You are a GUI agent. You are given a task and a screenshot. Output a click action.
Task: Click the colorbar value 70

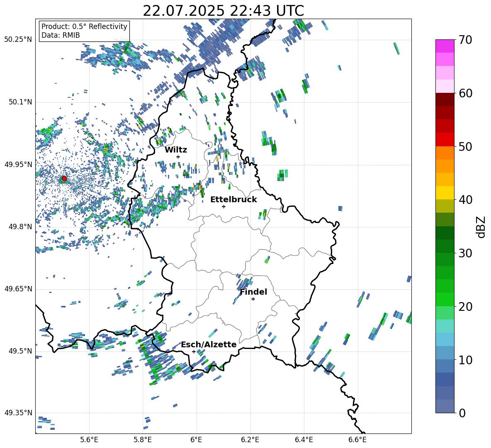[x=465, y=40]
